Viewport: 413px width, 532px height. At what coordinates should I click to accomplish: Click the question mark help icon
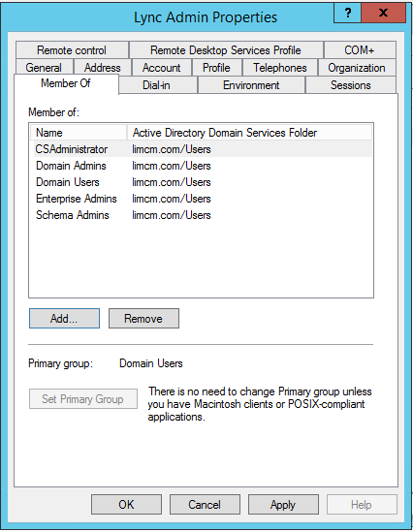pyautogui.click(x=347, y=13)
